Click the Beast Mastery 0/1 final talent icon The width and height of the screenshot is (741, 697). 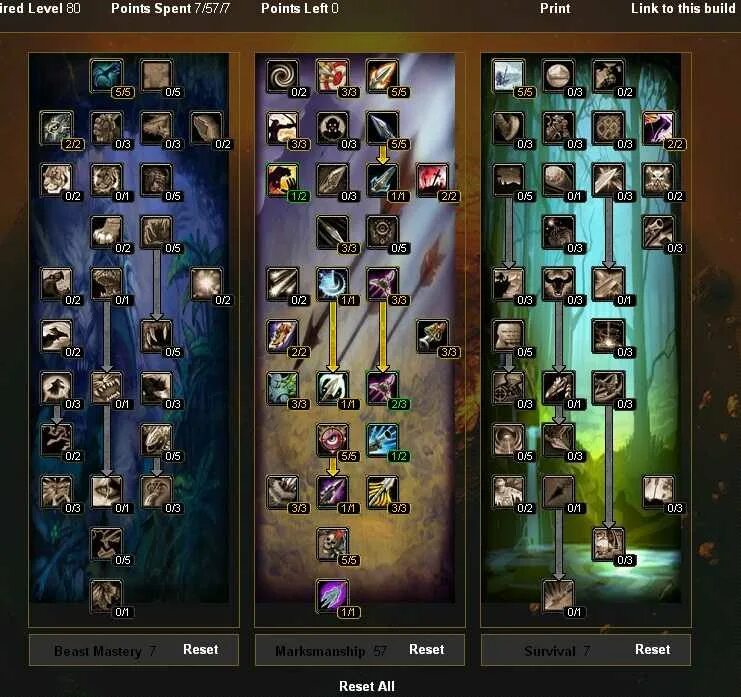[x=106, y=595]
